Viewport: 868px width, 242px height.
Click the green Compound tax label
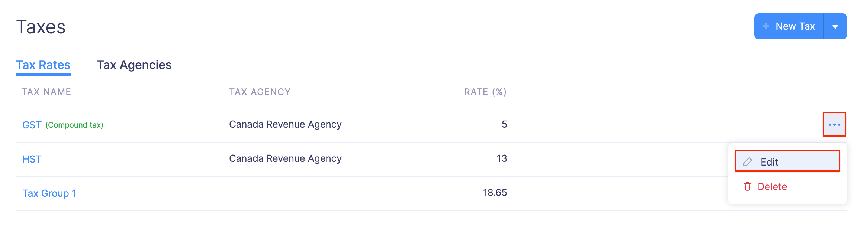[74, 125]
